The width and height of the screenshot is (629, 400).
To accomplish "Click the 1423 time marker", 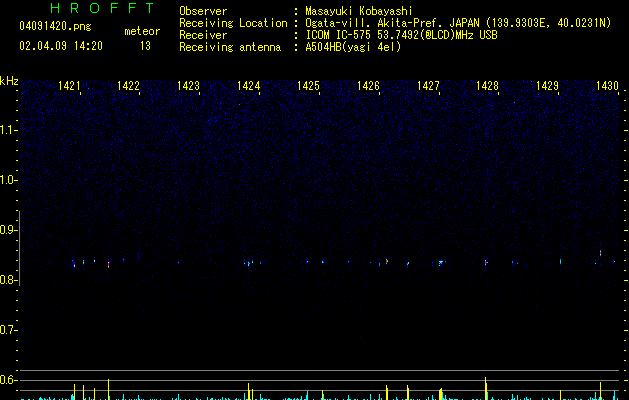I will (189, 86).
